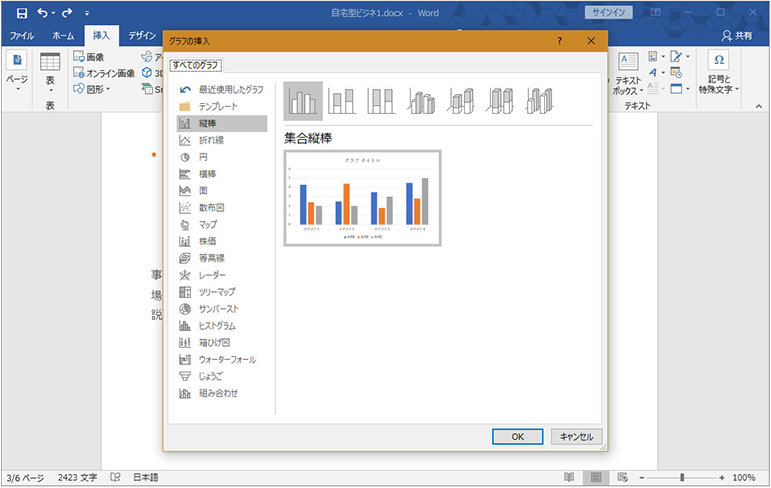Select the 3-D column subtype icon
This screenshot has height=488, width=771.
pyautogui.click(x=539, y=101)
